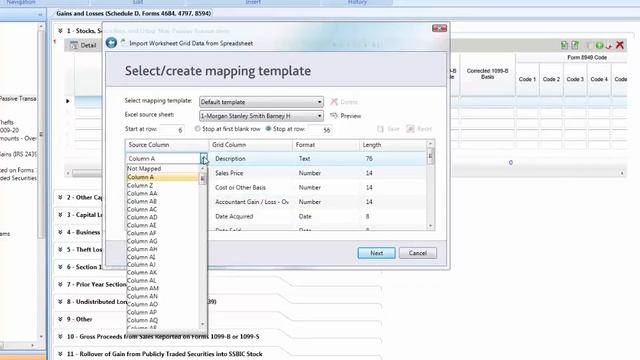This screenshot has width=640, height=360.
Task: Choose Column Z in the dropdown list
Action: tap(162, 185)
